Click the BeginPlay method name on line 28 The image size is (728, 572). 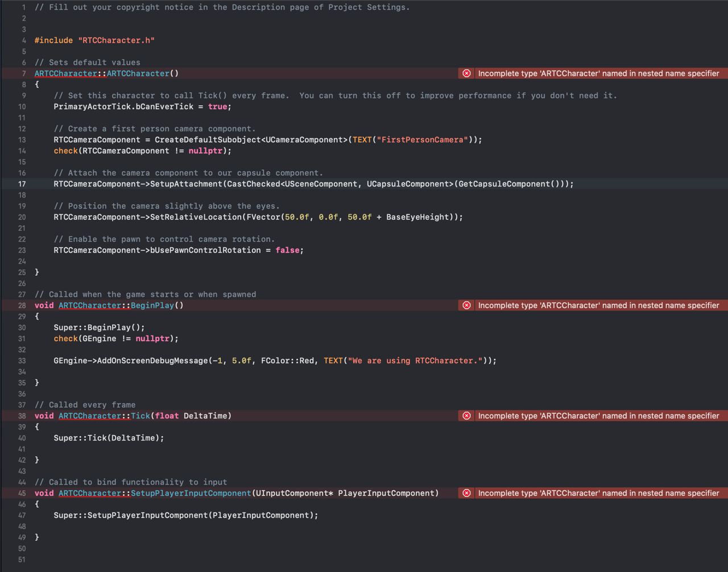pyautogui.click(x=152, y=305)
